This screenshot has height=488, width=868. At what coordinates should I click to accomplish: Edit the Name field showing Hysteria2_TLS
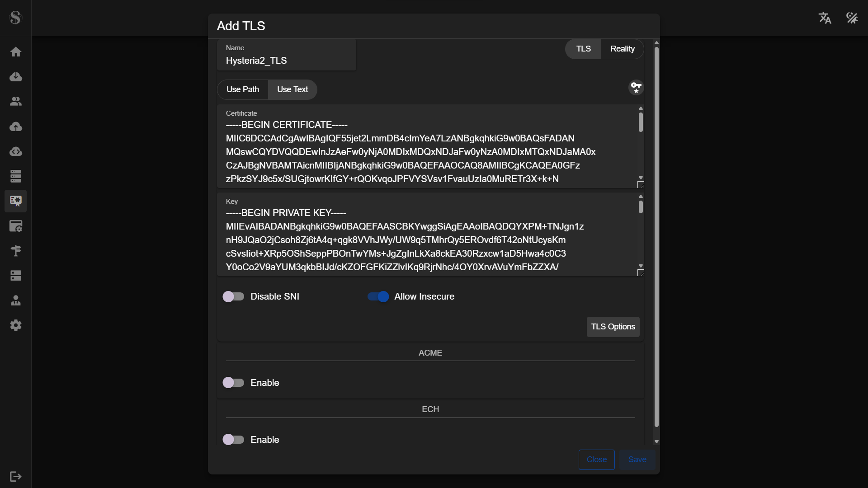(x=287, y=61)
